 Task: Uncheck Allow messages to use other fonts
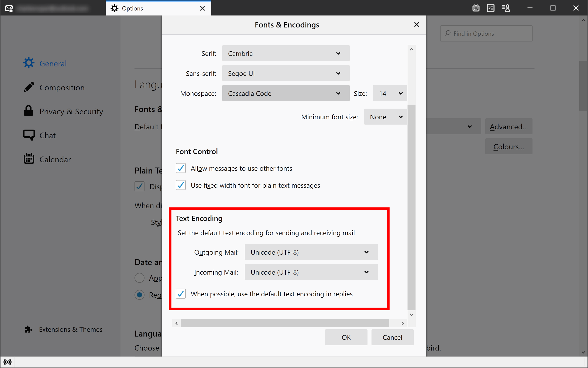tap(180, 168)
